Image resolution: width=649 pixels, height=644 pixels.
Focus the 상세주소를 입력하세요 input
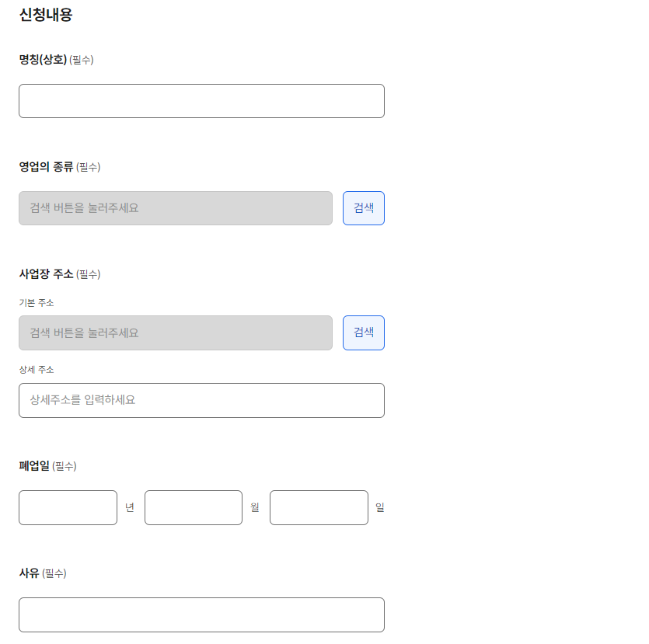pyautogui.click(x=201, y=400)
